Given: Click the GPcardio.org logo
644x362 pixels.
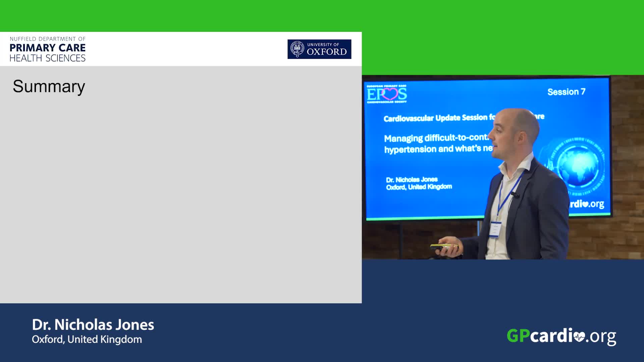Looking at the screenshot, I should pos(561,336).
